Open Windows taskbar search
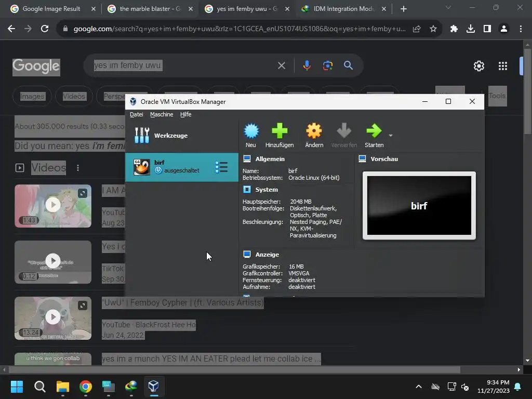Screen dimensions: 532x399 [x=39, y=387]
